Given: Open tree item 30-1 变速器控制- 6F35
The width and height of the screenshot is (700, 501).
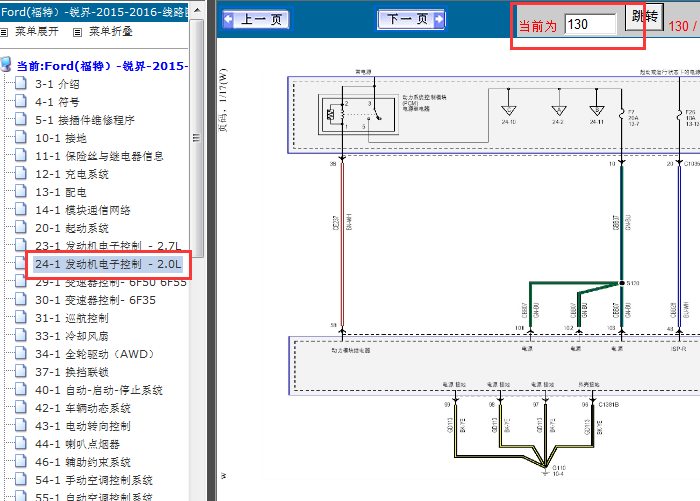Looking at the screenshot, I should 95,300.
